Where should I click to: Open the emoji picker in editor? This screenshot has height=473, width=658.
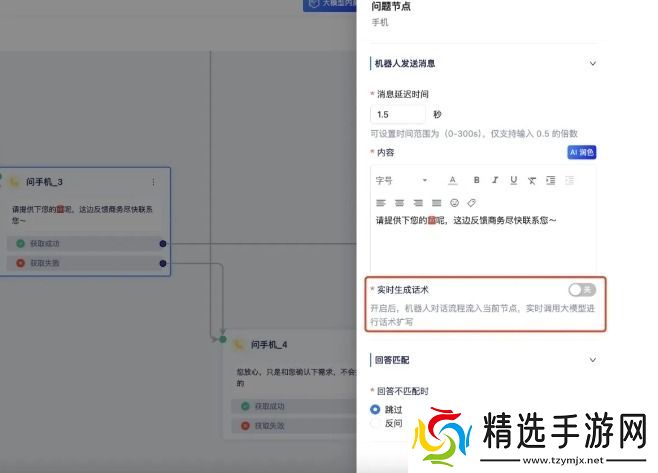[454, 203]
